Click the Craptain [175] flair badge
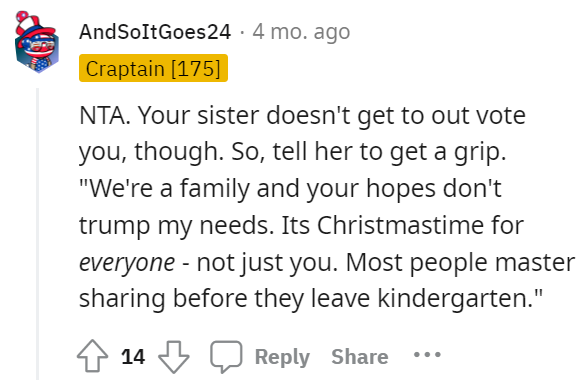The width and height of the screenshot is (582, 380). pos(153,68)
